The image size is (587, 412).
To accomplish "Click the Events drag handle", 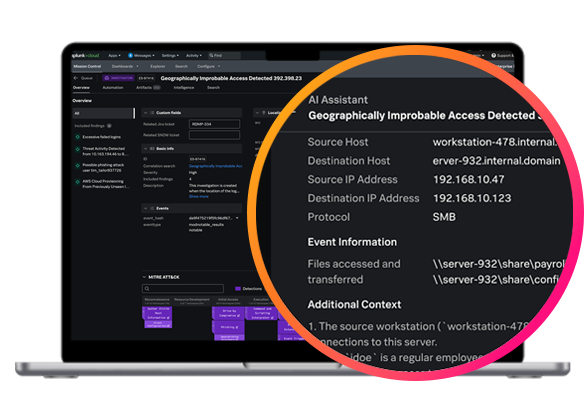I will click(152, 208).
